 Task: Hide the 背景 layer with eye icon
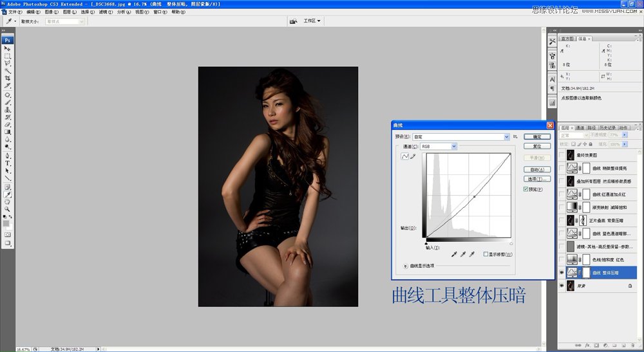click(562, 285)
